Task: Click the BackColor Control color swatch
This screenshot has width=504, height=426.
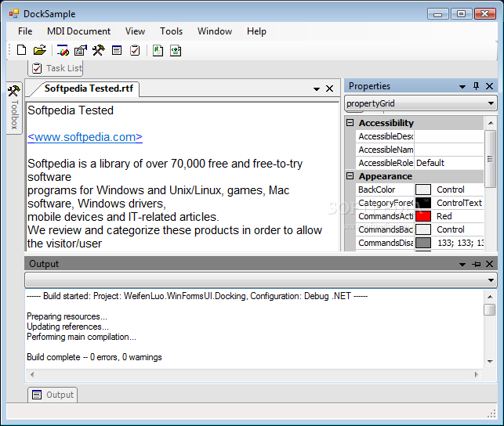Action: (423, 190)
